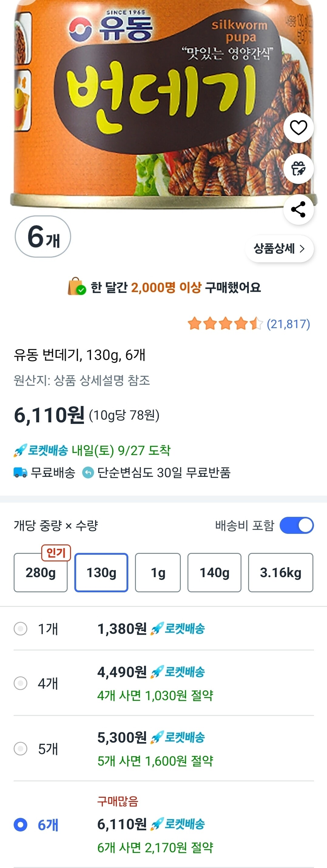Image resolution: width=327 pixels, height=868 pixels.
Task: Open 상품상세 chevron link
Action: pyautogui.click(x=279, y=249)
